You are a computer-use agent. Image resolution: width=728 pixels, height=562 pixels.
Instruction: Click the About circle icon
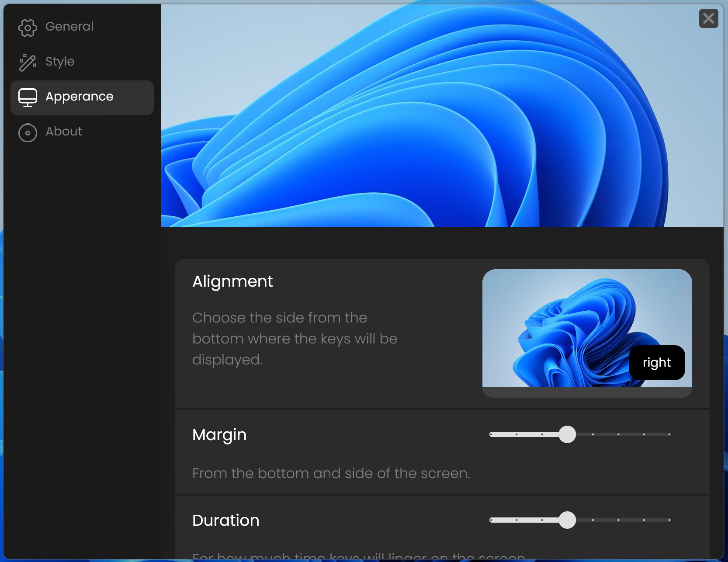[28, 132]
